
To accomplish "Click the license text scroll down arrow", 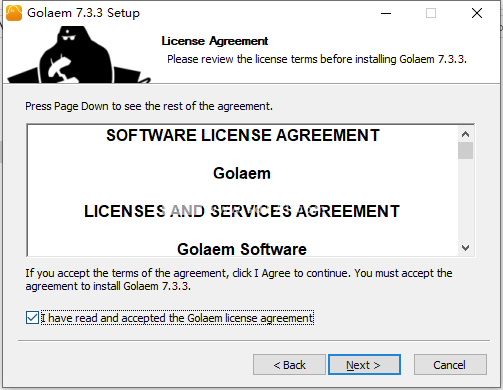I will 465,248.
